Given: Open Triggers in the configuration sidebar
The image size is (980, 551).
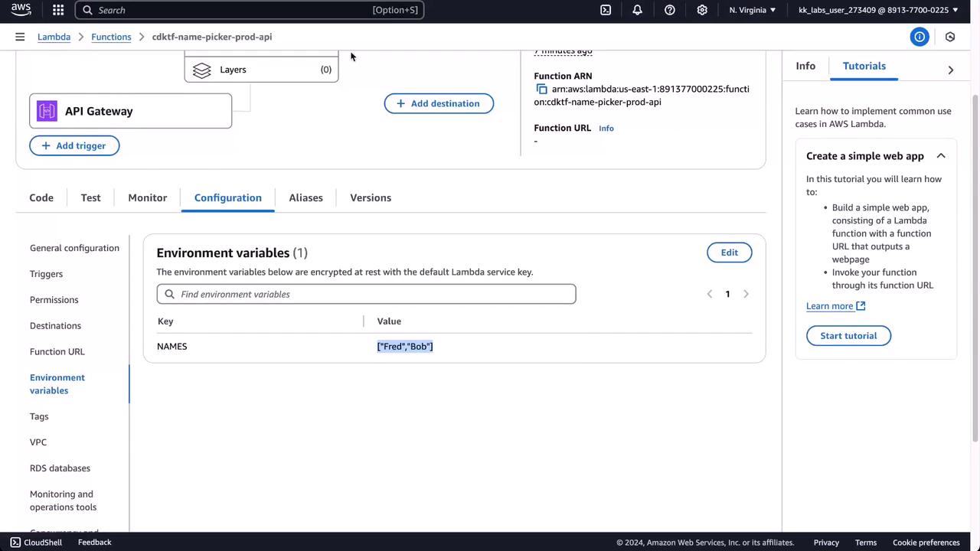Looking at the screenshot, I should (46, 274).
